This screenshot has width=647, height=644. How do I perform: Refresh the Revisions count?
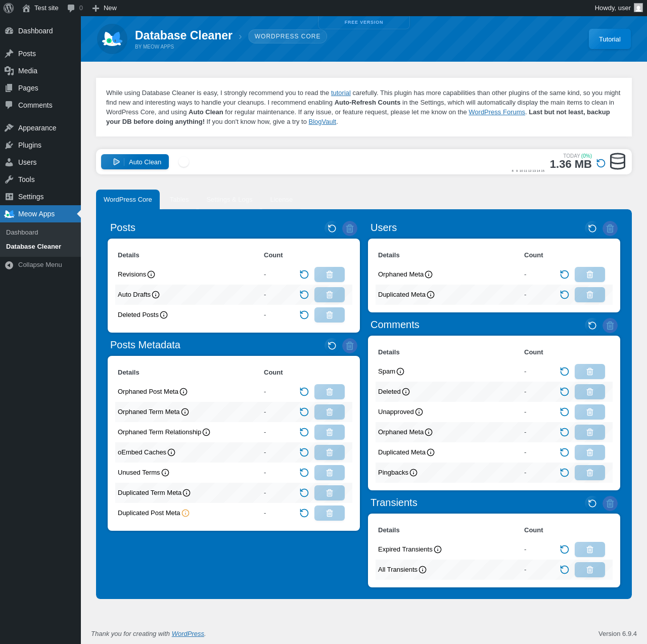click(x=304, y=274)
